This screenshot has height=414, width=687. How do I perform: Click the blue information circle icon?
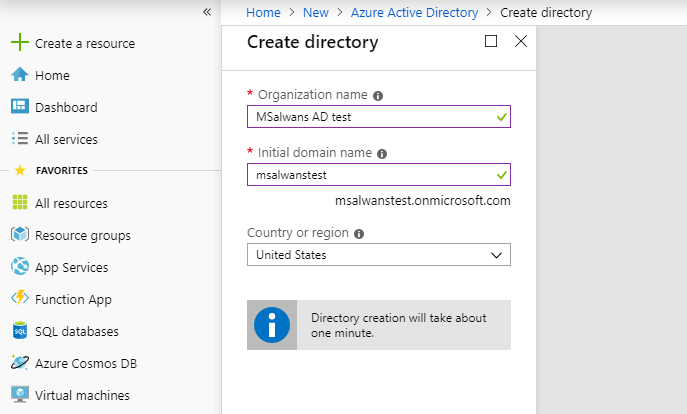[272, 325]
